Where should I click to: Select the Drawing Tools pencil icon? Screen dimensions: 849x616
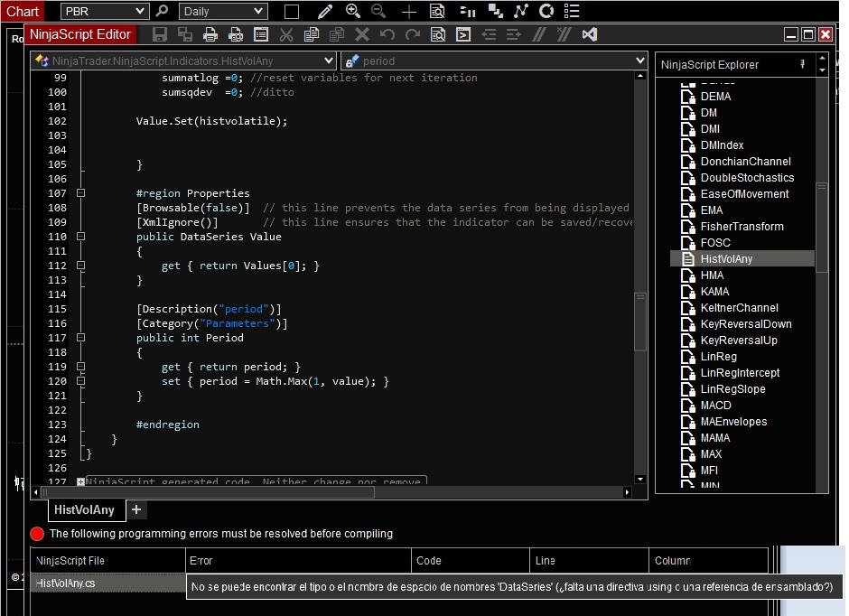pos(325,12)
